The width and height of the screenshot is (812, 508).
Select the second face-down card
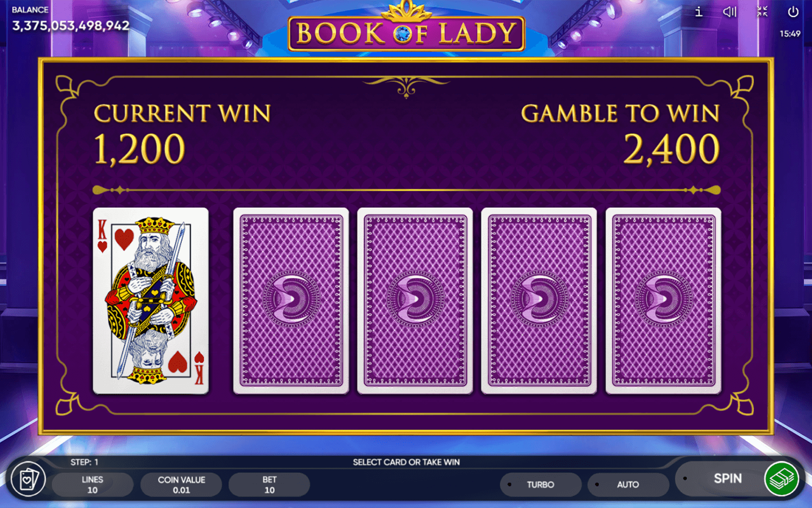coord(415,301)
